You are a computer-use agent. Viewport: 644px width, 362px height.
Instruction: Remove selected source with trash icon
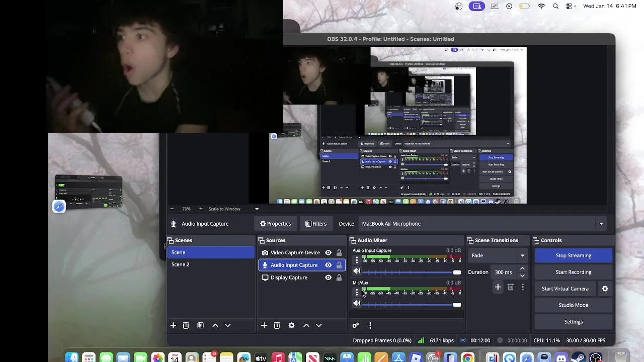point(277,325)
